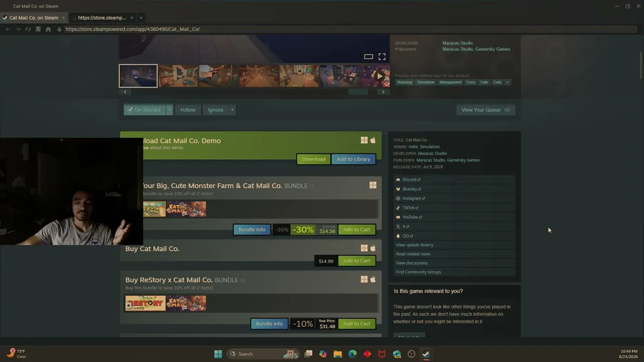Switch to the https://store.steamp... tab

tap(102, 18)
